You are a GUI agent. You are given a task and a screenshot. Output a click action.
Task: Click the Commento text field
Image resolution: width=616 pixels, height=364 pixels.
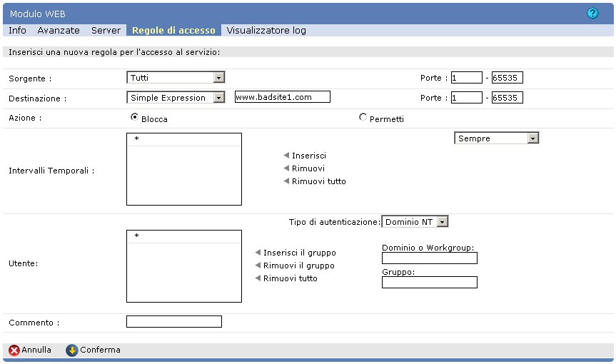coord(173,322)
